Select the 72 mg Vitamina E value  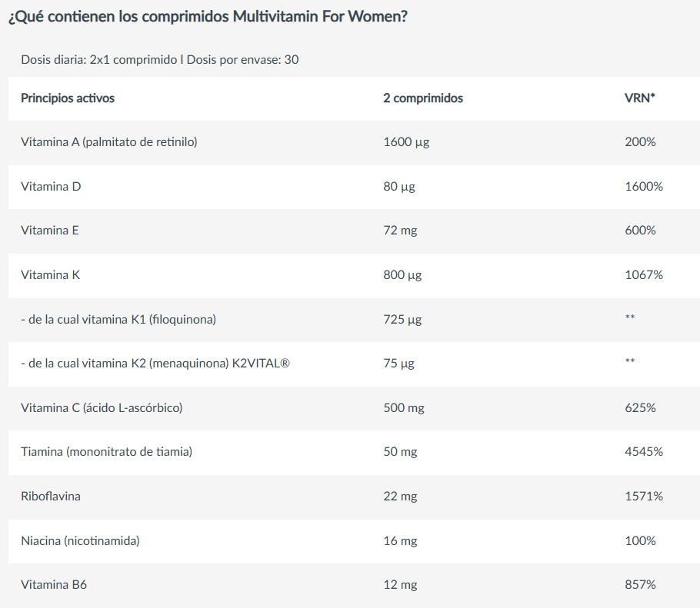point(400,231)
